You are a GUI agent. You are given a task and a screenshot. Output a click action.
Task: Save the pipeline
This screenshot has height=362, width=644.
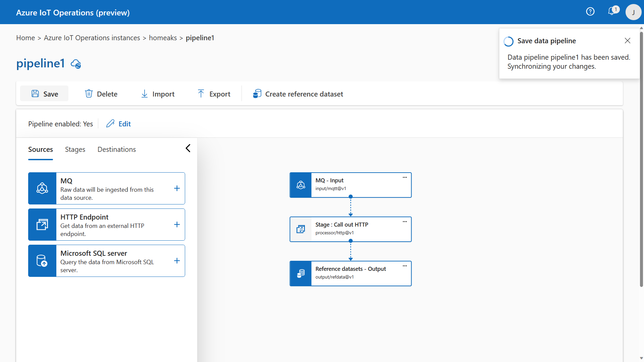(x=44, y=94)
